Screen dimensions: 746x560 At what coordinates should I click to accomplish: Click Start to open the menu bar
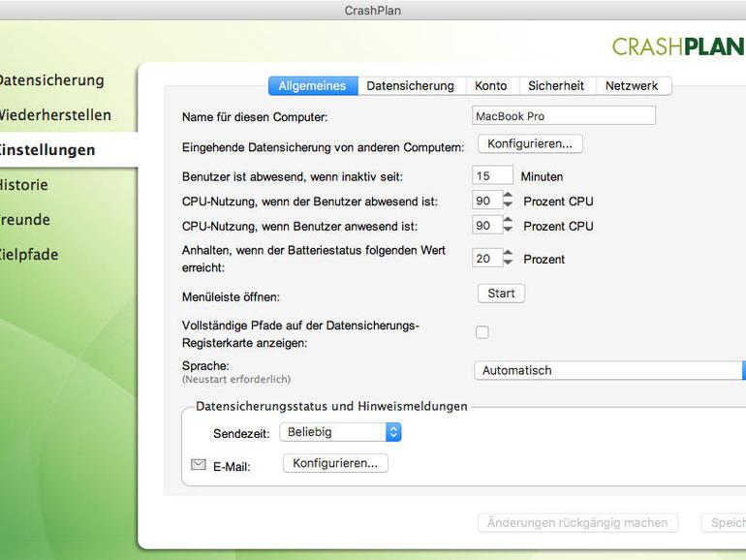[x=502, y=294]
